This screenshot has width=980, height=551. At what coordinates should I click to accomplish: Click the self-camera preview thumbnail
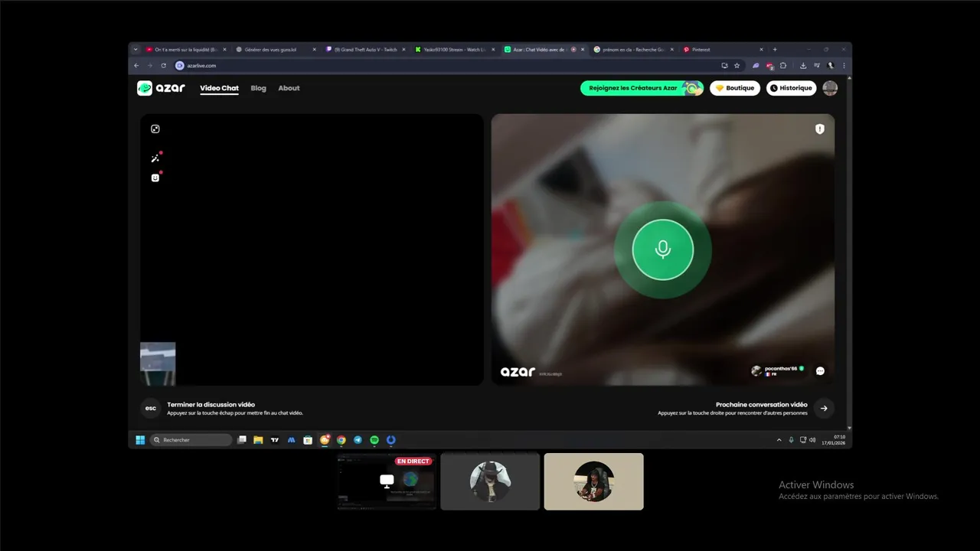coord(158,364)
